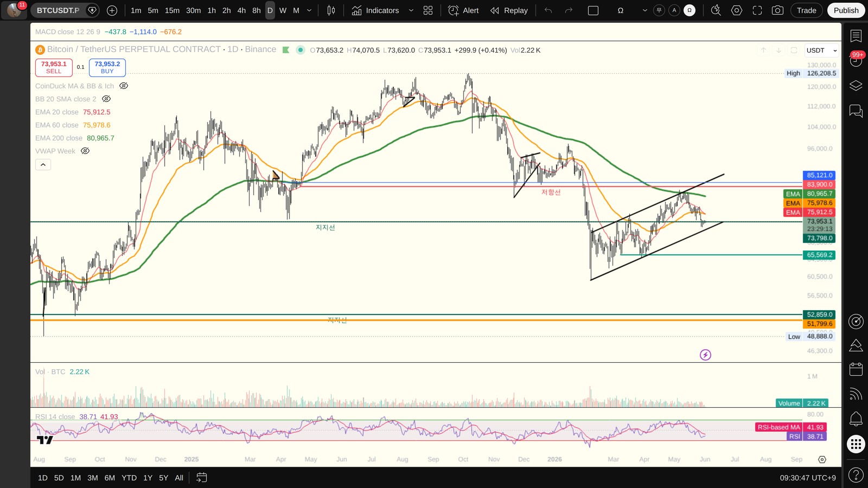The width and height of the screenshot is (868, 488).
Task: Open candlestick chart style selector
Action: coord(331,10)
